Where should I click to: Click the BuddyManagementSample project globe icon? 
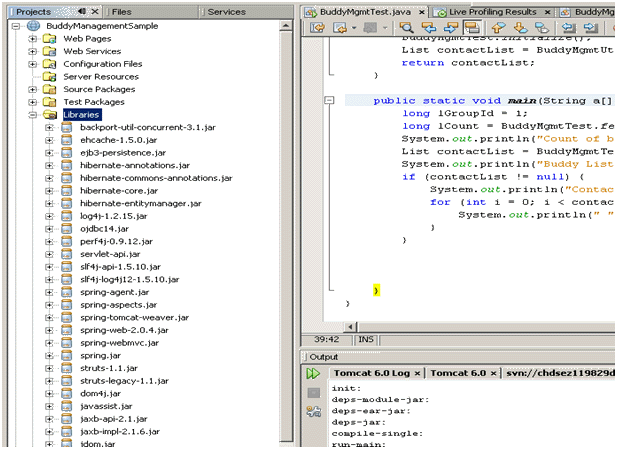33,26
